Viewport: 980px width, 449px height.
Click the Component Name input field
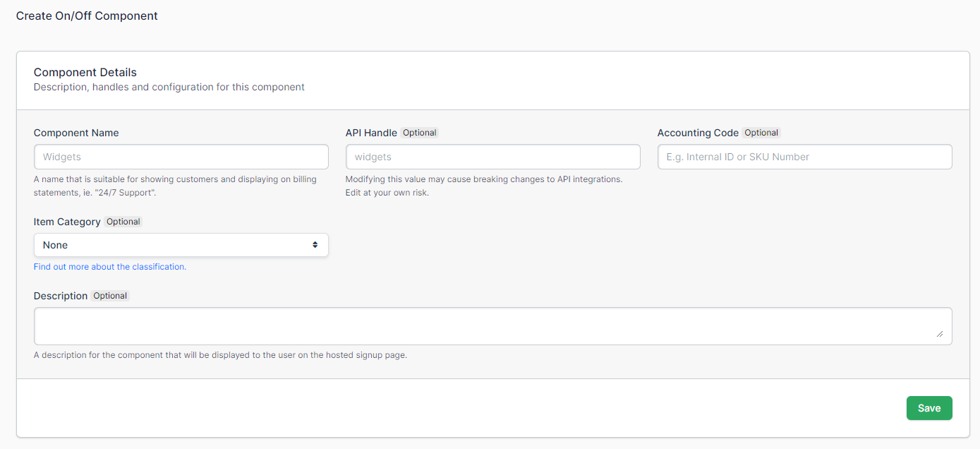click(181, 157)
